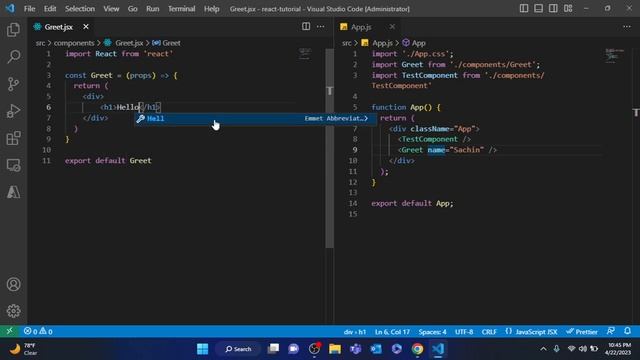Viewport: 640px width, 360px height.
Task: Open the Help menu
Action: click(x=211, y=9)
